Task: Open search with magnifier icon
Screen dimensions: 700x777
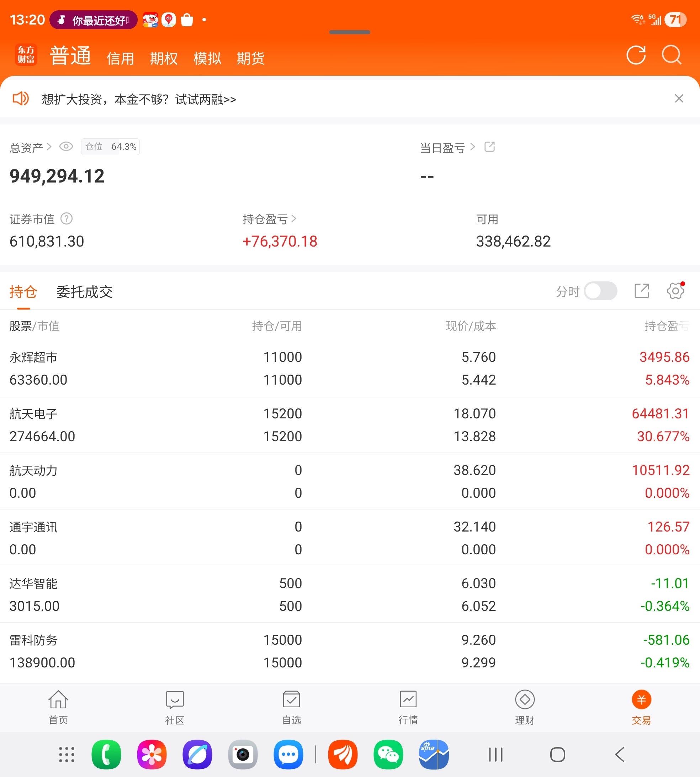Action: 671,55
